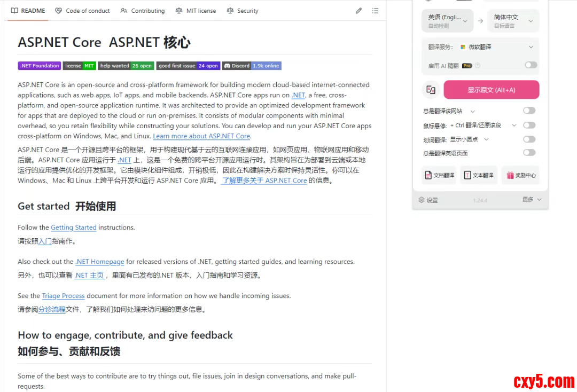Click the Microsoft logo in translation service row
Image resolution: width=577 pixels, height=392 pixels.
pos(463,47)
